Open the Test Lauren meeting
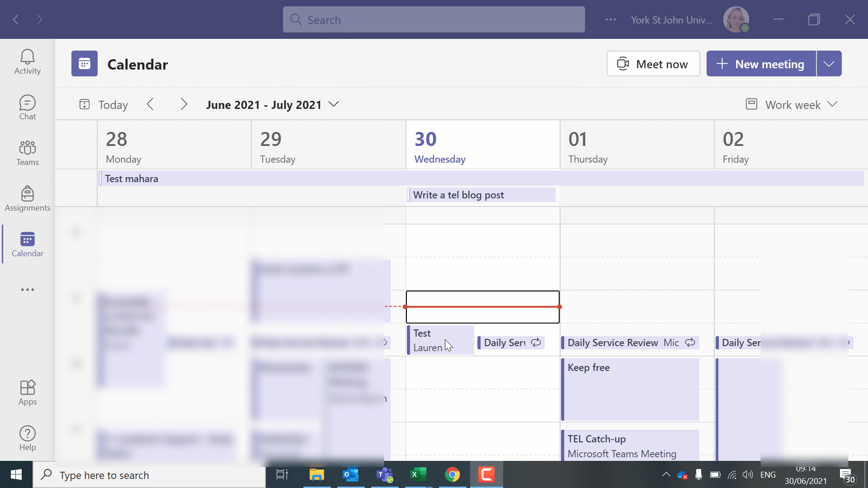The height and width of the screenshot is (488, 868). coord(440,340)
